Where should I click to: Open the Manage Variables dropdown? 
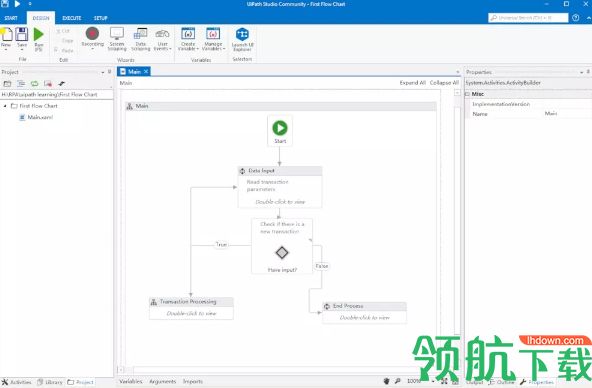pyautogui.click(x=213, y=38)
